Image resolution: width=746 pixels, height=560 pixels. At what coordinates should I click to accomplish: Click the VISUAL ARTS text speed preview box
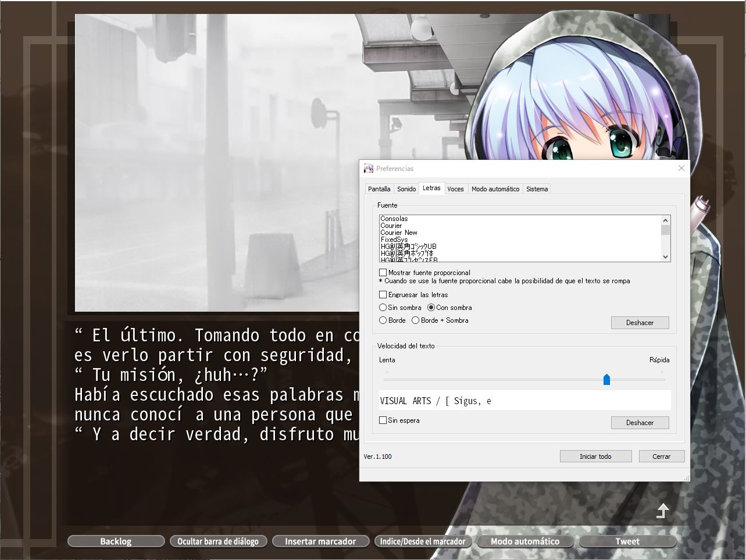coord(524,401)
